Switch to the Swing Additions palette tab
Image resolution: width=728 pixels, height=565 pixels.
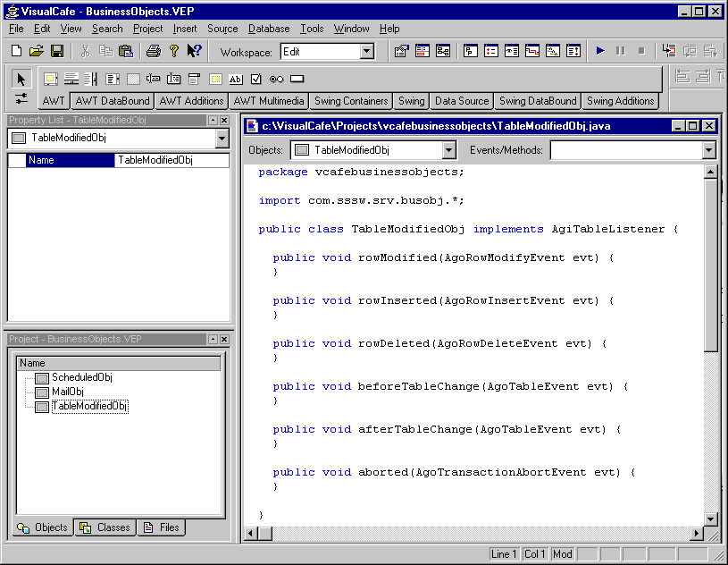tap(620, 101)
